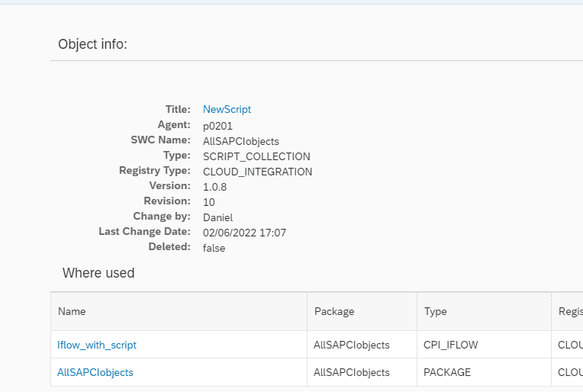Click the SWC Name value AllSAPCIobjects
The height and width of the screenshot is (392, 583).
241,142
